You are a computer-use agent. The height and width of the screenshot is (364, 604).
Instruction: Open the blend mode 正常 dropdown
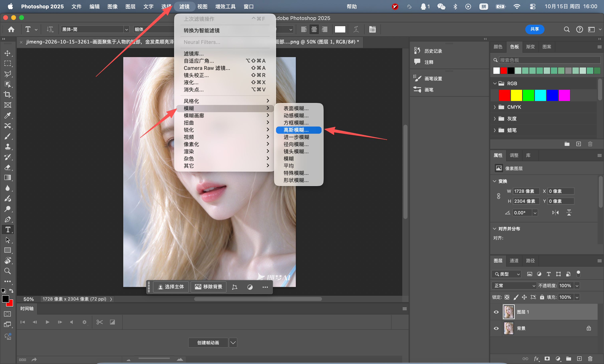514,286
